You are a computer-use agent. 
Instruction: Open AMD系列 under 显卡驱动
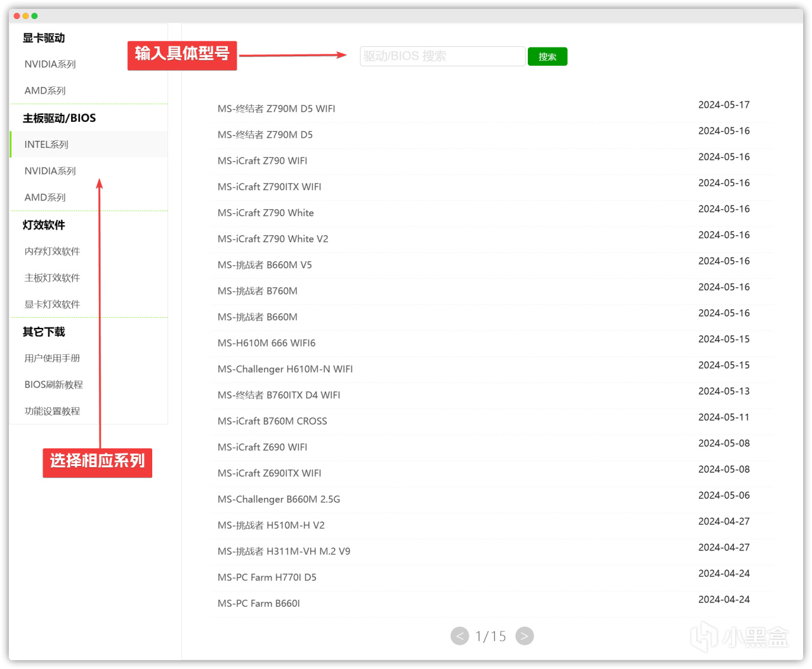(x=45, y=91)
